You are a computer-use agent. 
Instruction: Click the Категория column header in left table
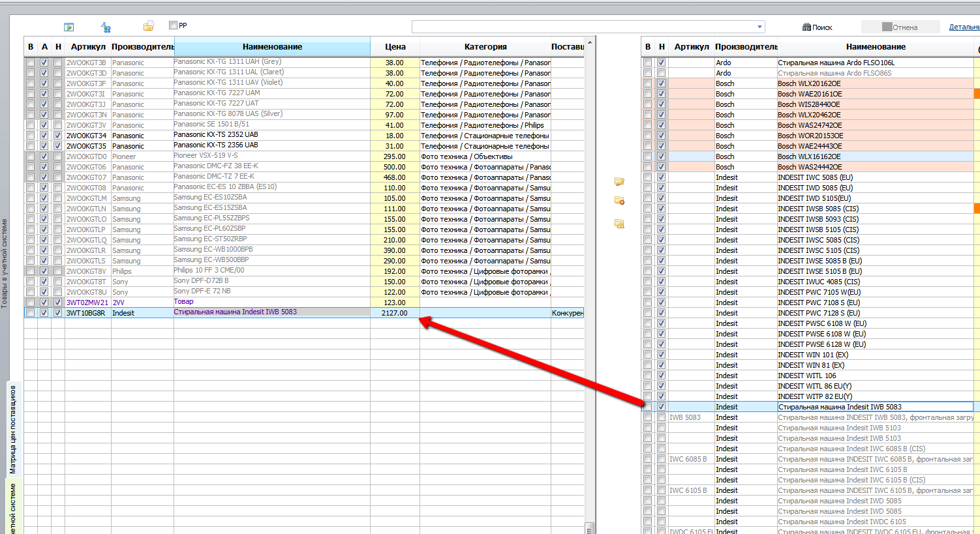tap(485, 47)
